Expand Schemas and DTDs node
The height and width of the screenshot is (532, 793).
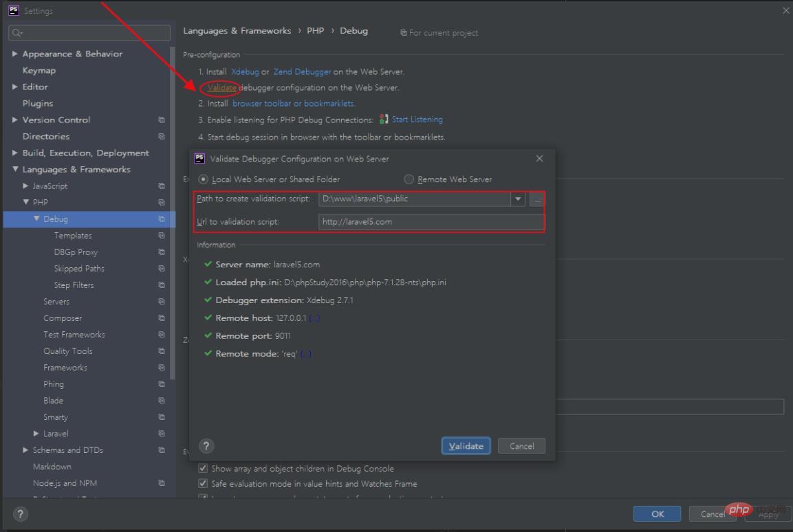point(25,450)
